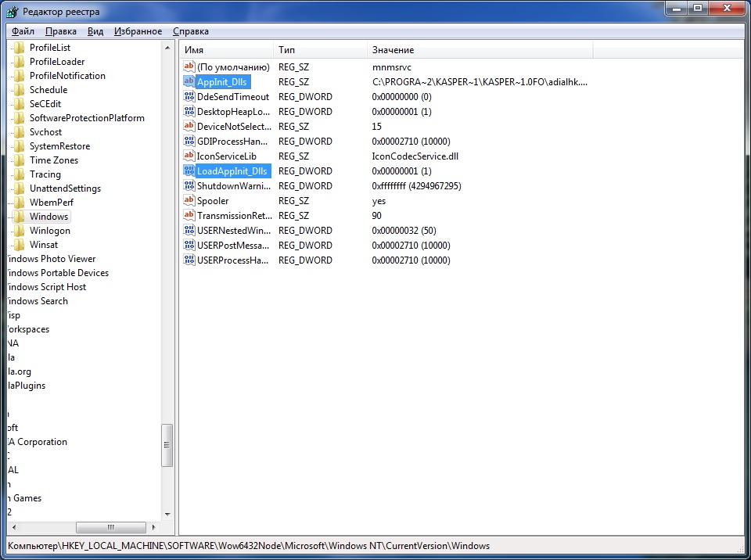Viewport: 751px width, 560px height.
Task: Click the folder icon of Windows key
Action: 19,216
